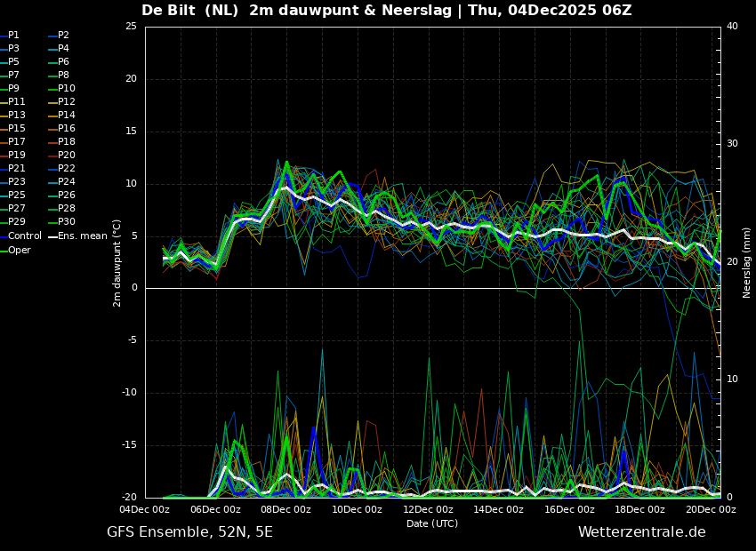Click the -5 value on dew point axis
756x551 pixels.
pos(132,340)
